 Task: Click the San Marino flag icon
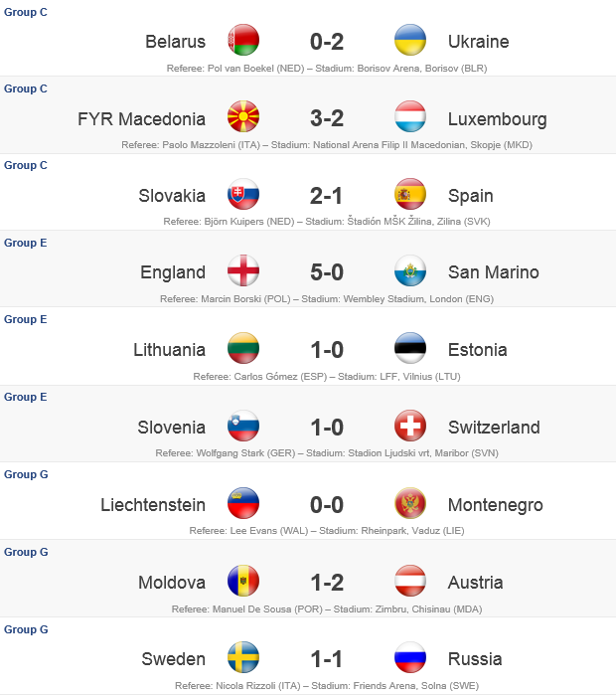(x=410, y=270)
